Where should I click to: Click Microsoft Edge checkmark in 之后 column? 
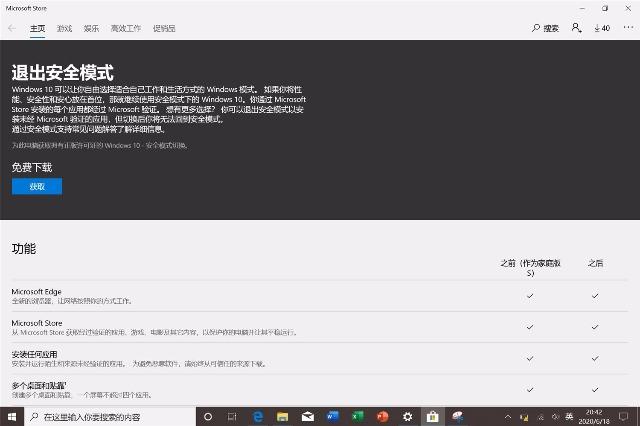595,296
